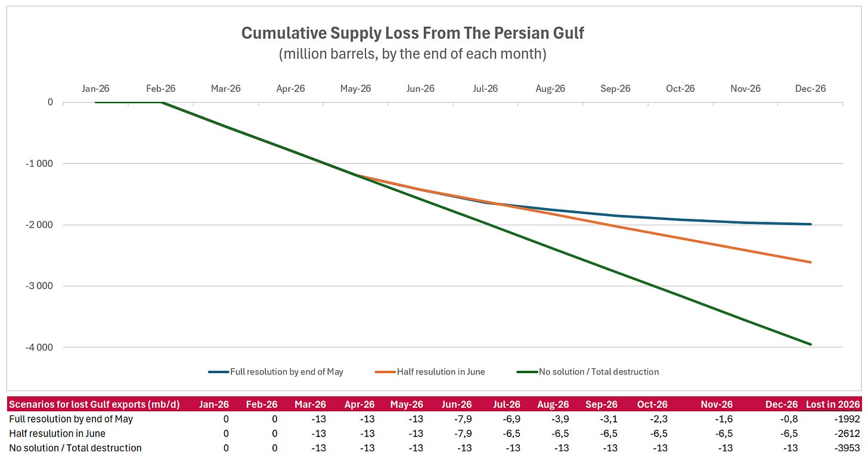Select legend label No solution / Total destruction

599,371
